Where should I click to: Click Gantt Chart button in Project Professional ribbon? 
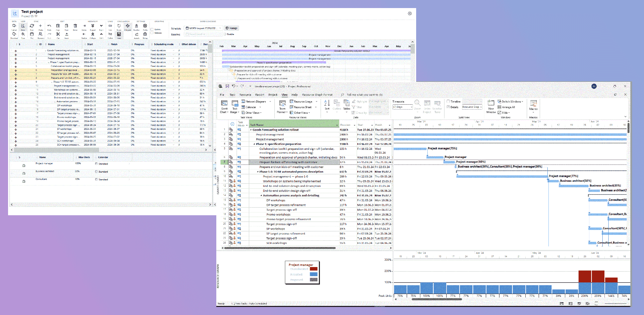[224, 107]
